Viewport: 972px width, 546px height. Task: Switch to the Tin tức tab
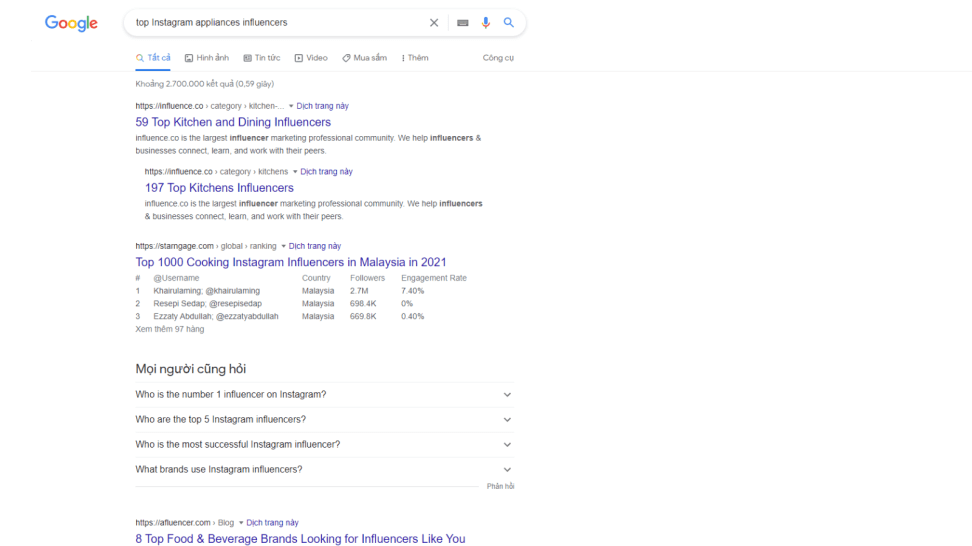[262, 58]
